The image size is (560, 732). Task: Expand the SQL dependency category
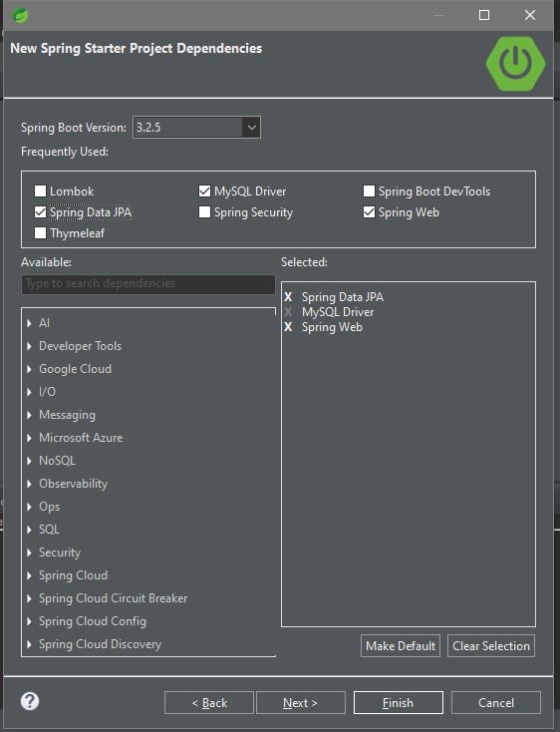tap(29, 530)
